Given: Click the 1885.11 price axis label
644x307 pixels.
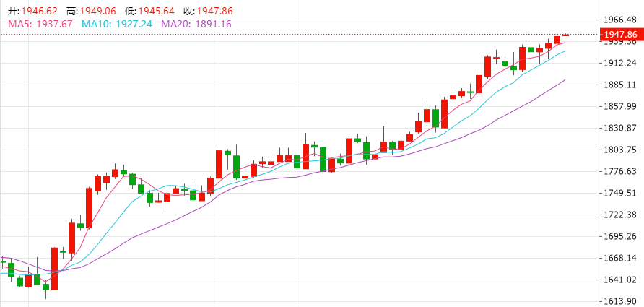Looking at the screenshot, I should point(621,85).
